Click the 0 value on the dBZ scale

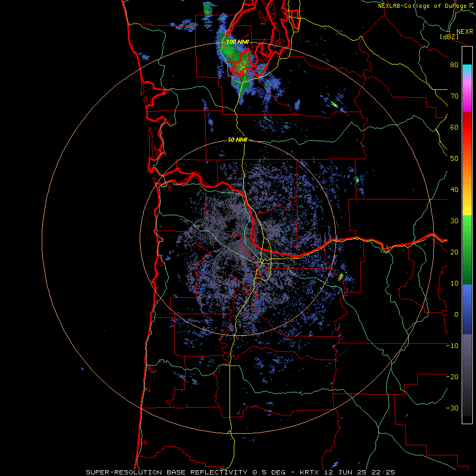[x=456, y=315]
